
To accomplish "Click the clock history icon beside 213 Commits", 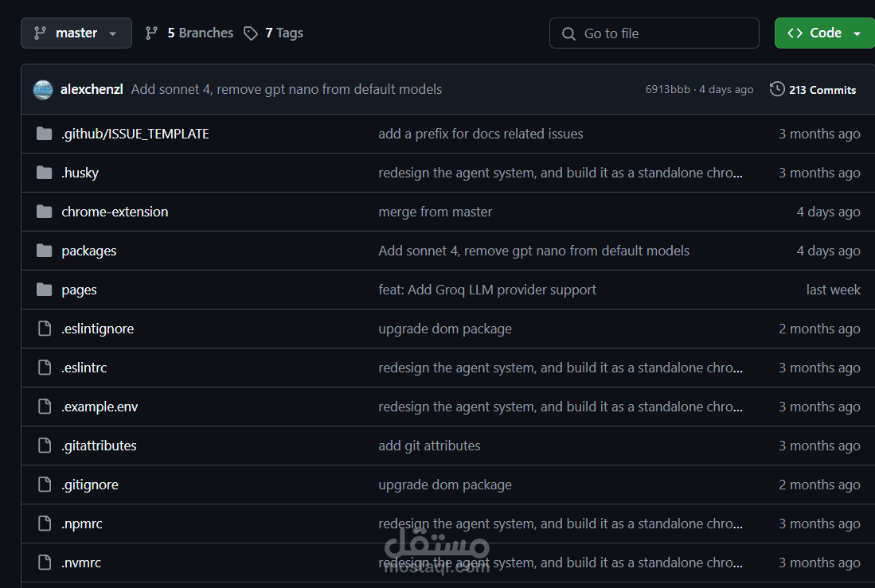I will click(777, 89).
